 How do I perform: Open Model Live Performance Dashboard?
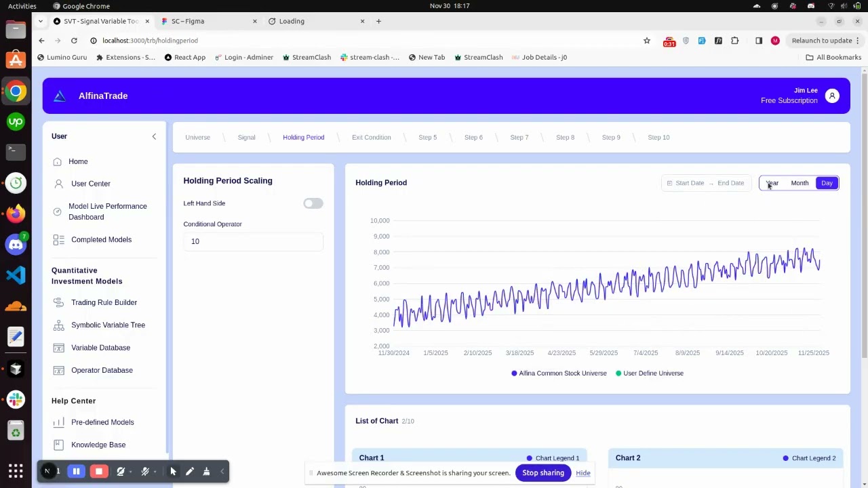point(107,211)
